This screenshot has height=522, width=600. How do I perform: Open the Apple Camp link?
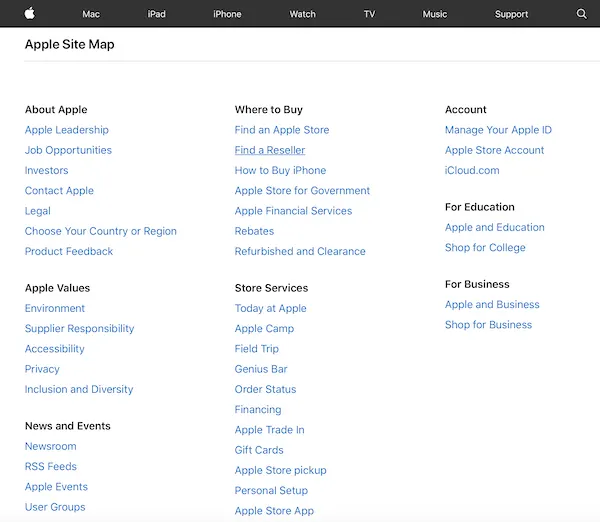264,328
